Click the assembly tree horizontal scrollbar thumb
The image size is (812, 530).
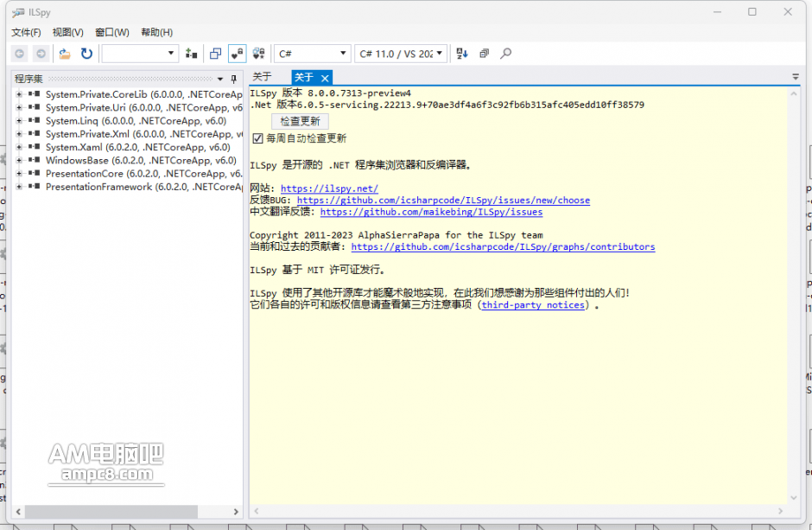click(111, 511)
